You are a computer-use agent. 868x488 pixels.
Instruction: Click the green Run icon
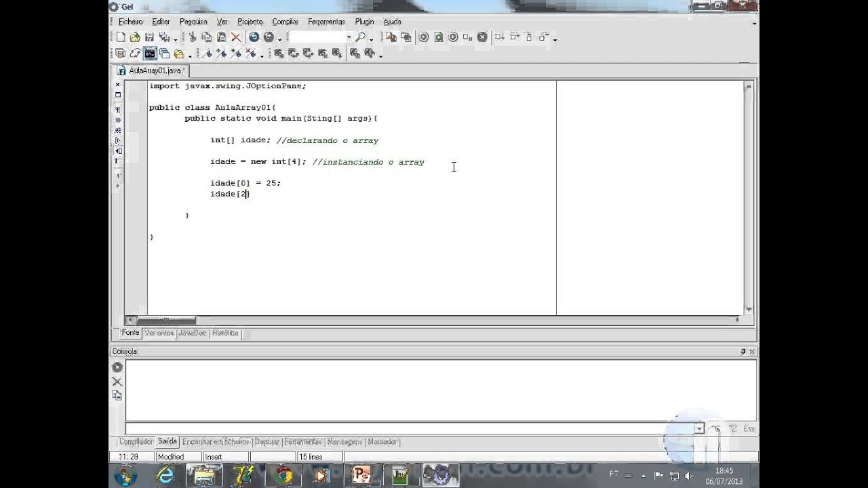pos(438,37)
